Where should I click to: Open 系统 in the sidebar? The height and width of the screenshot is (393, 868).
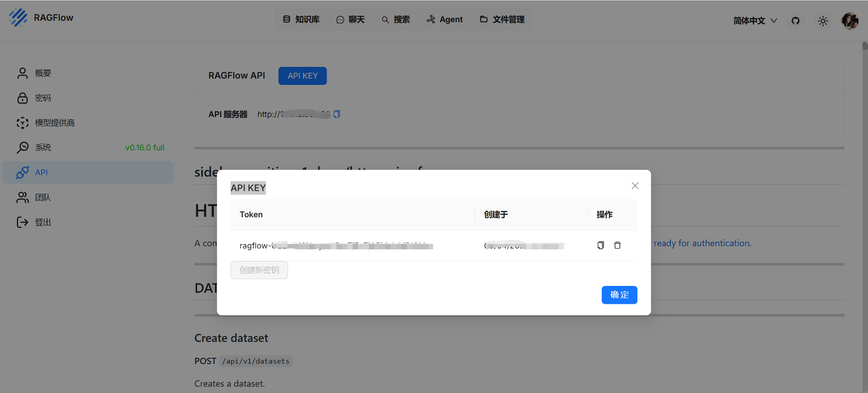pyautogui.click(x=88, y=148)
